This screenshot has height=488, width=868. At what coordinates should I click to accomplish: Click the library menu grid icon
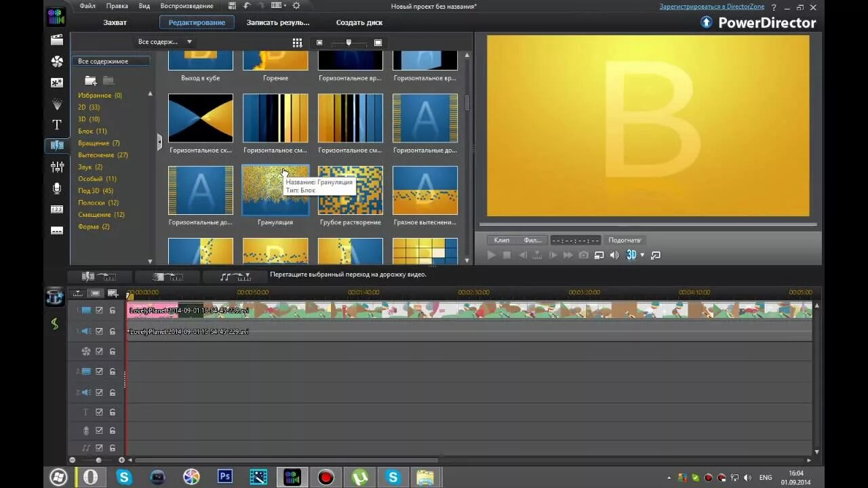click(x=297, y=43)
